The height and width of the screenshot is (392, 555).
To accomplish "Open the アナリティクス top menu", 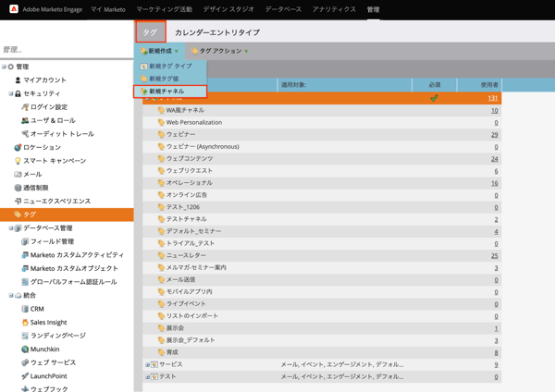I will click(x=334, y=9).
